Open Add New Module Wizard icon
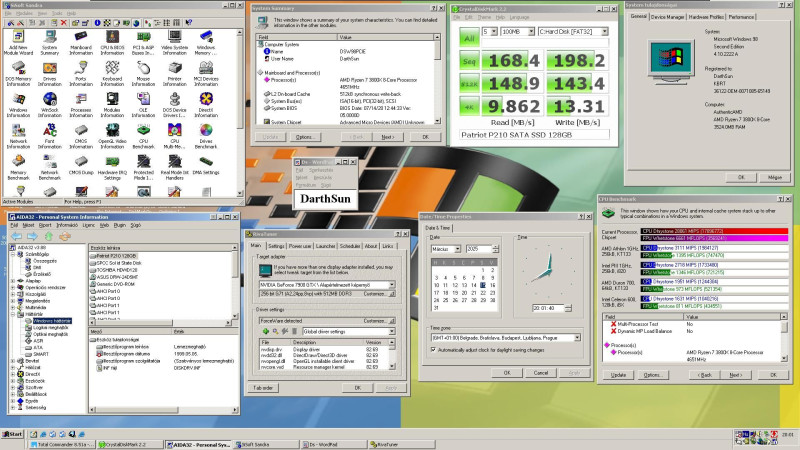The width and height of the screenshot is (800, 450). (x=18, y=43)
